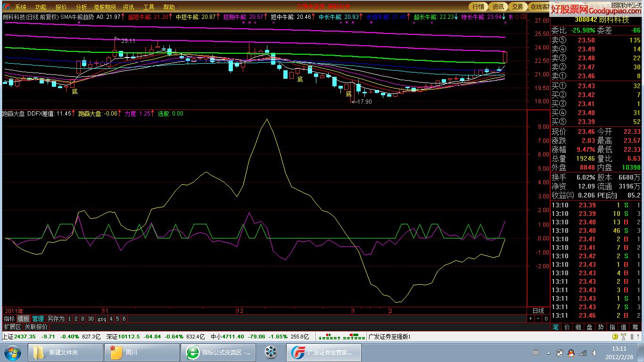The image size is (644, 362).
Task: Open the 扩展区 tab
Action: pos(12,327)
